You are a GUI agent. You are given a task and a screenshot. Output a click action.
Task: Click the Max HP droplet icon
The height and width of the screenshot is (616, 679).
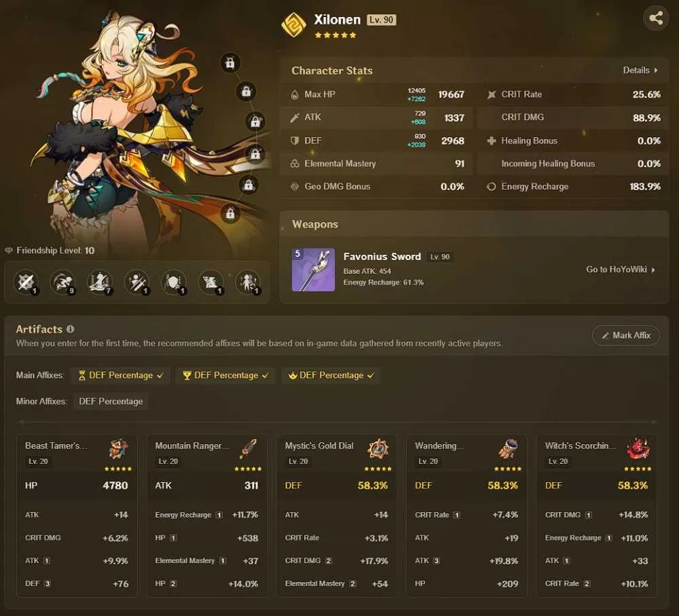(295, 95)
